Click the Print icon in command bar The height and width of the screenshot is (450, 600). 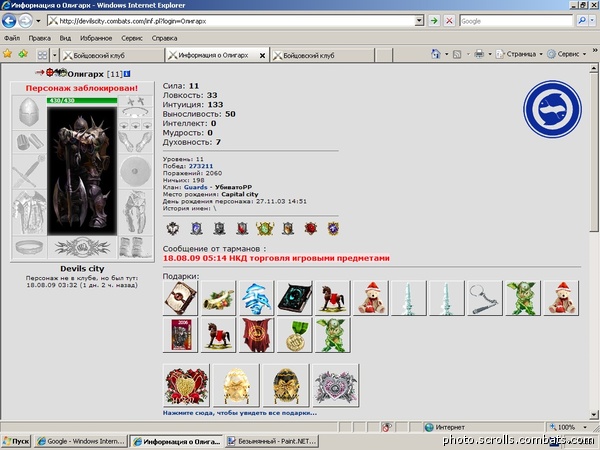pyautogui.click(x=479, y=54)
